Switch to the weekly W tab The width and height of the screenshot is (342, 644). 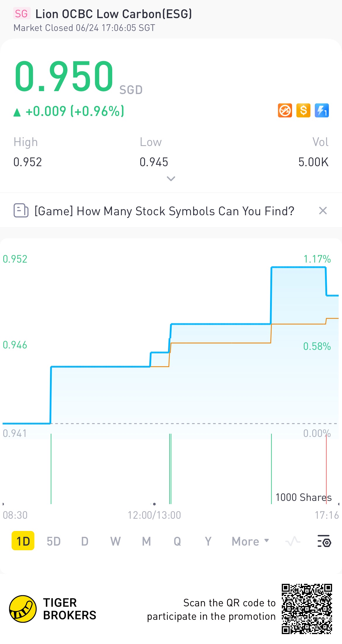pyautogui.click(x=115, y=541)
